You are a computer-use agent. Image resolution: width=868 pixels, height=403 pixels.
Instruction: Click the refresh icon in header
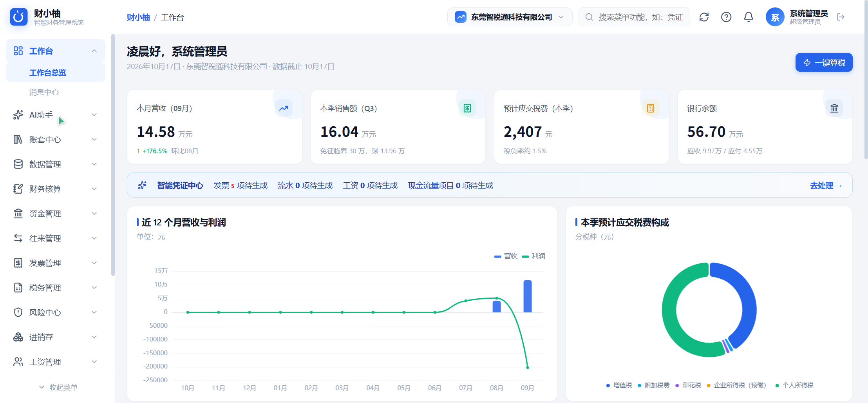coord(704,17)
